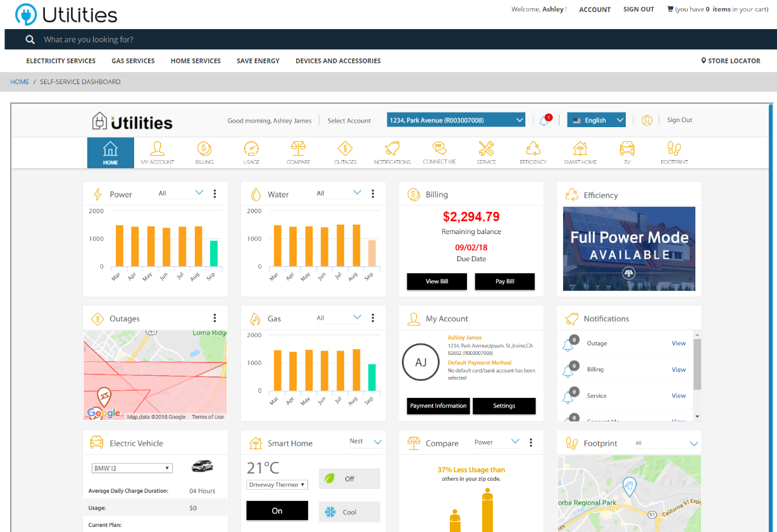Click the search field in top bar
The height and width of the screenshot is (532, 777).
coord(253,39)
